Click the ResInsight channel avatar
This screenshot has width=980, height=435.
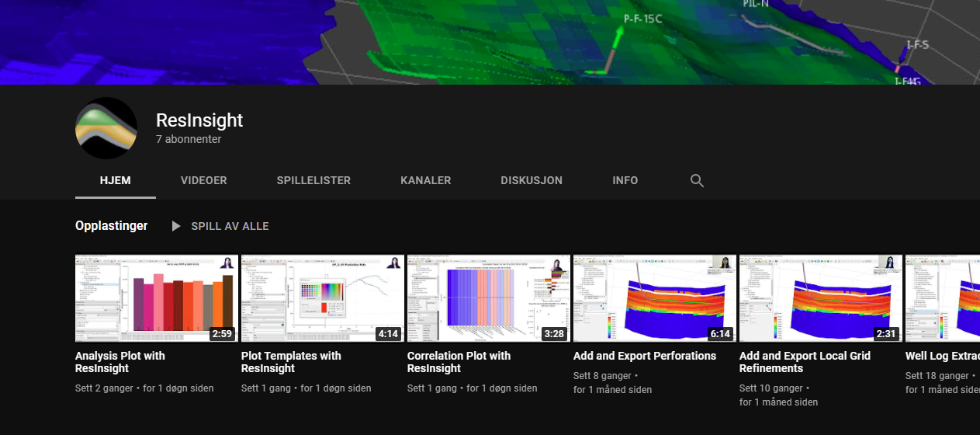[x=106, y=128]
